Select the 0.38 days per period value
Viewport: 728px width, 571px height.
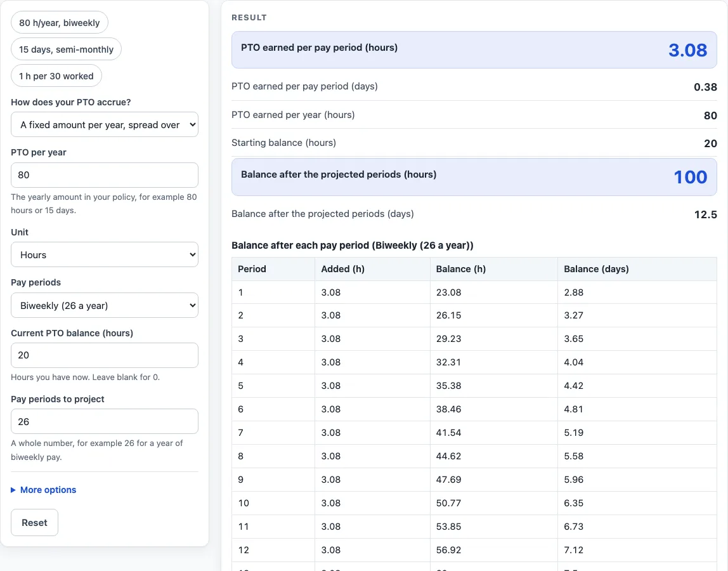[x=705, y=87]
